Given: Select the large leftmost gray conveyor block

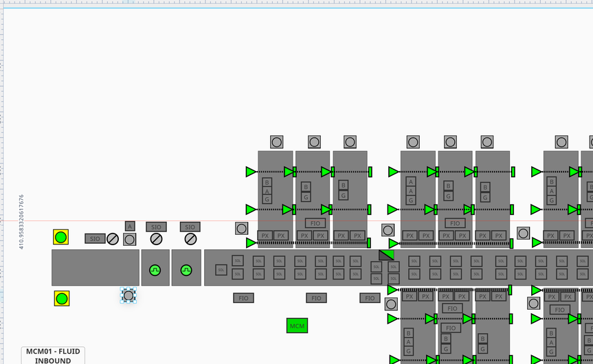Looking at the screenshot, I should 95,268.
